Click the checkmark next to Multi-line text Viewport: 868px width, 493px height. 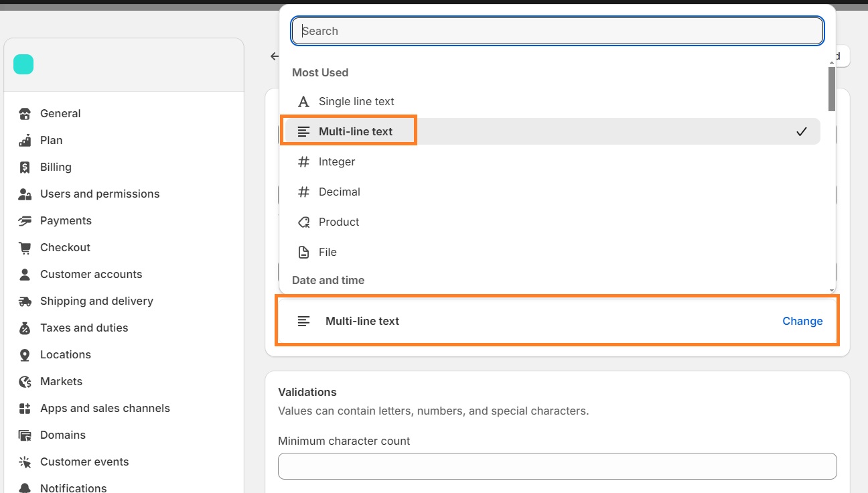pos(802,131)
